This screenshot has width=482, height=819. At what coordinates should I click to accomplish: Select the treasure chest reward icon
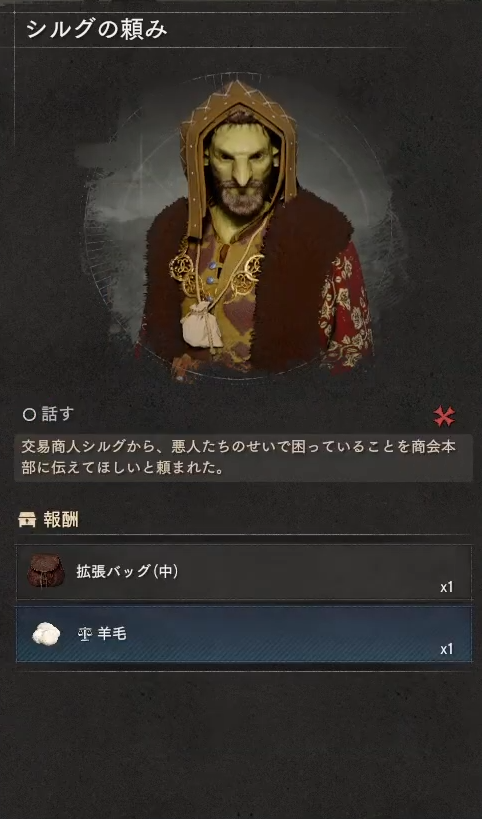(x=27, y=520)
